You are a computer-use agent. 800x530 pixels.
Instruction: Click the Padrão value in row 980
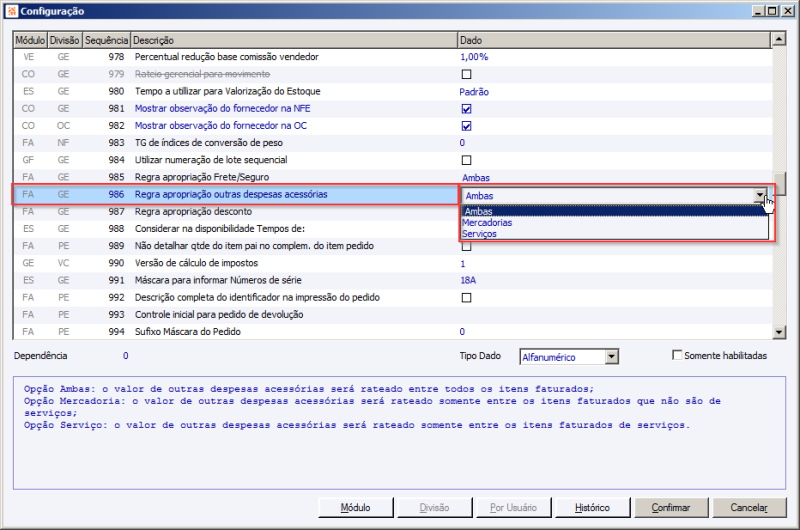tap(474, 92)
